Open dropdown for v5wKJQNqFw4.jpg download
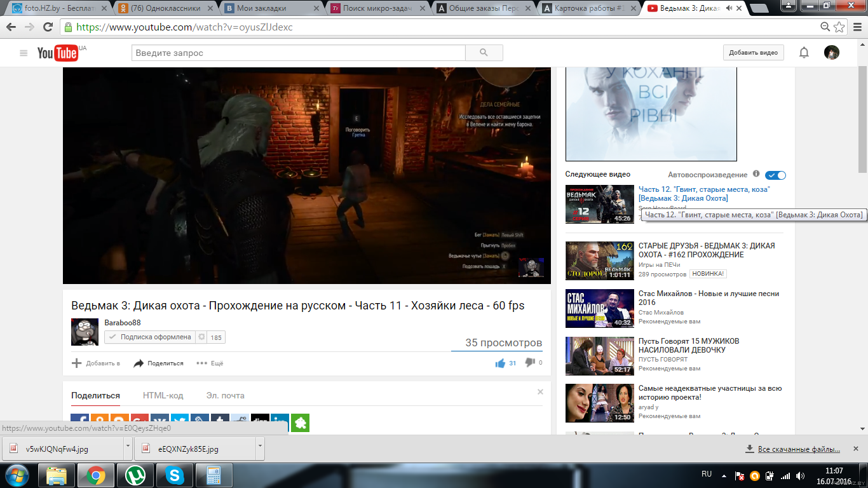This screenshot has width=868, height=488. (x=128, y=449)
